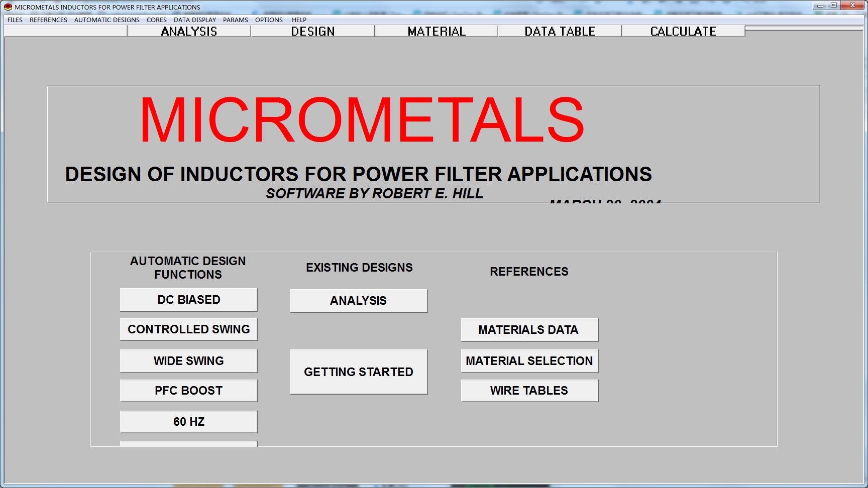868x488 pixels.
Task: Choose the CONTROLLED SWING design function
Action: pyautogui.click(x=188, y=329)
